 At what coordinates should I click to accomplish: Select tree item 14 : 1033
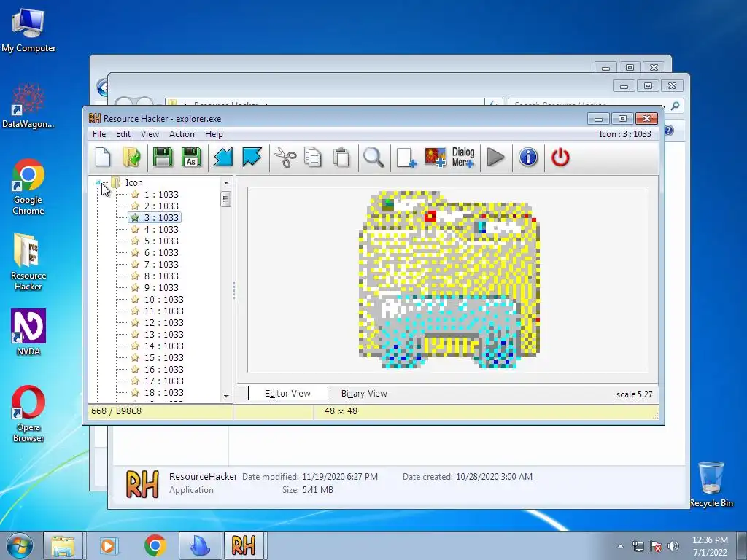[x=163, y=346]
